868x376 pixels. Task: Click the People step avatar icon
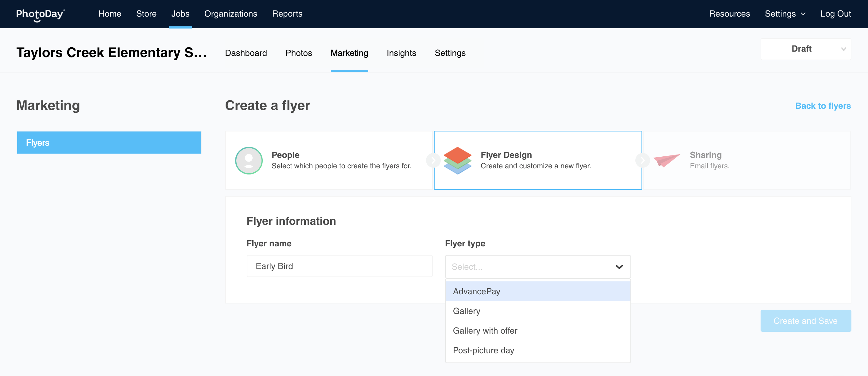pos(249,161)
